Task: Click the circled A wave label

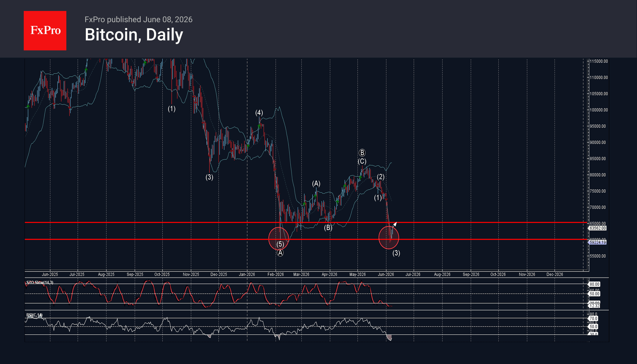Action: 280,253
